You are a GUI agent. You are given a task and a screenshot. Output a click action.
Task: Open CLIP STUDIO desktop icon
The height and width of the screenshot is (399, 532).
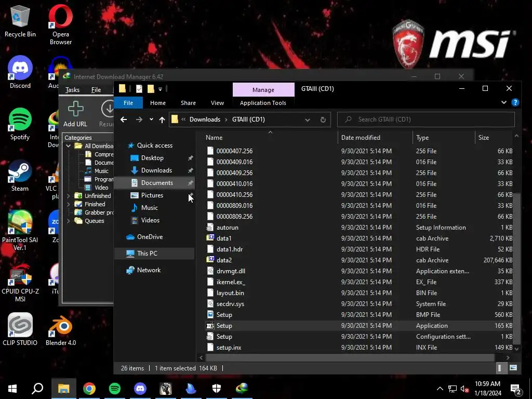[x=20, y=329]
